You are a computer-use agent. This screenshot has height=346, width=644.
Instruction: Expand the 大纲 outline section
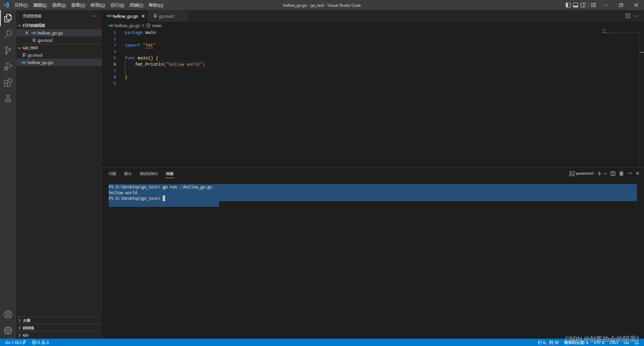[59, 321]
